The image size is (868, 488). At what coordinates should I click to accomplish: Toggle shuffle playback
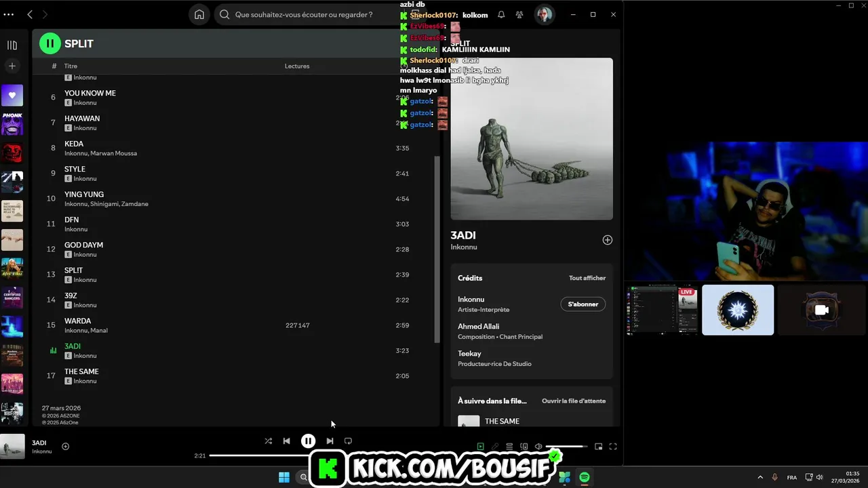pos(269,441)
